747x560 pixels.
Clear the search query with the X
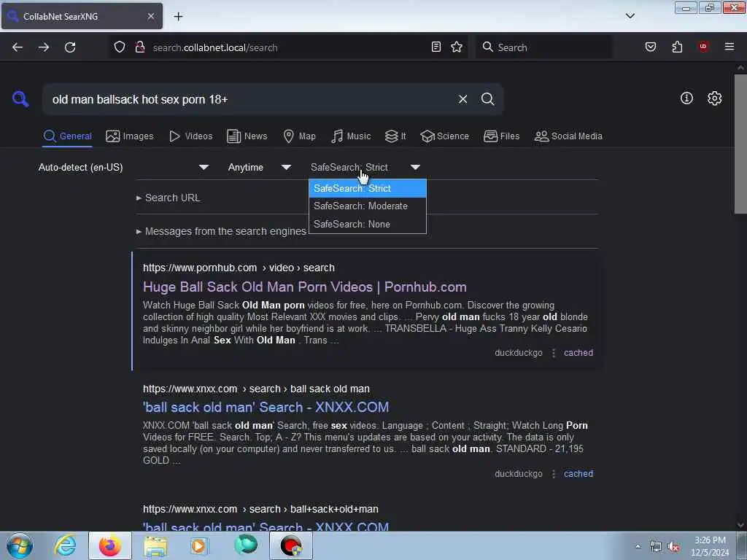point(462,99)
